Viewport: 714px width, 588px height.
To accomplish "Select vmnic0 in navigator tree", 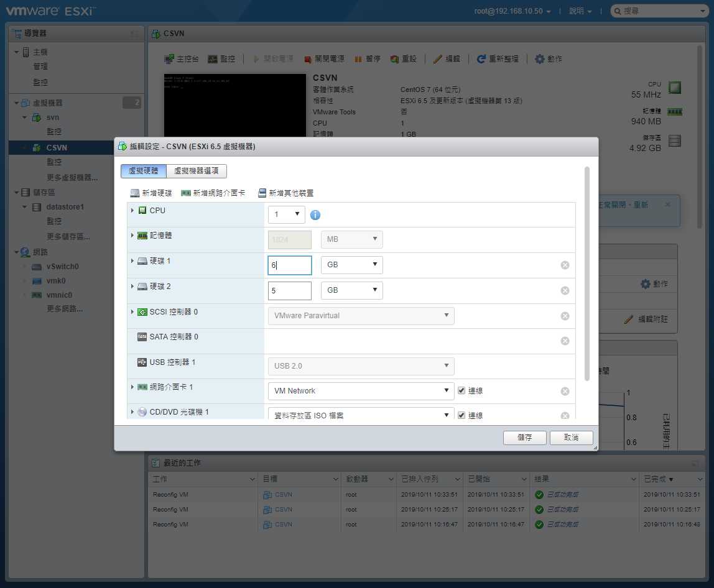I will tap(59, 295).
